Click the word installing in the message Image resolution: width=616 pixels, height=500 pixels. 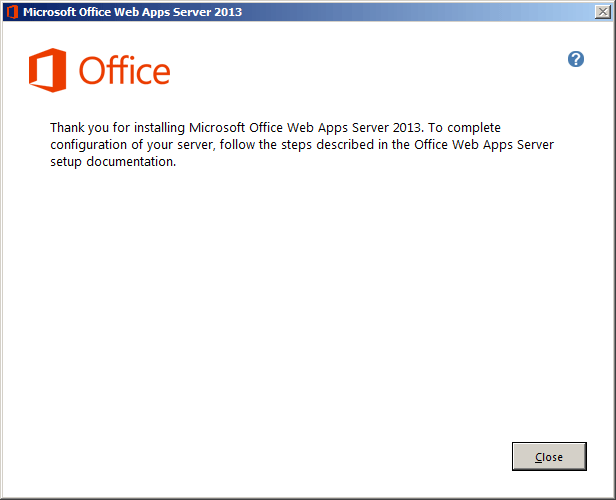click(160, 128)
